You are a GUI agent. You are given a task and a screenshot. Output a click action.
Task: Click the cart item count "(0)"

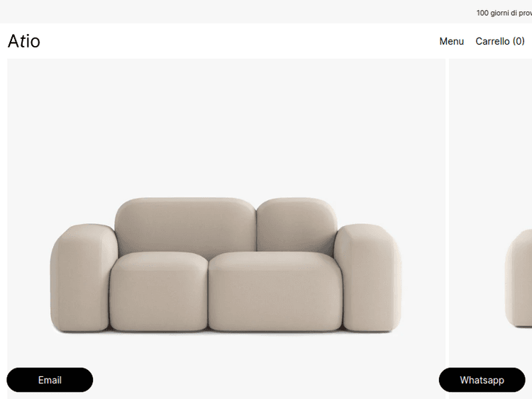519,41
